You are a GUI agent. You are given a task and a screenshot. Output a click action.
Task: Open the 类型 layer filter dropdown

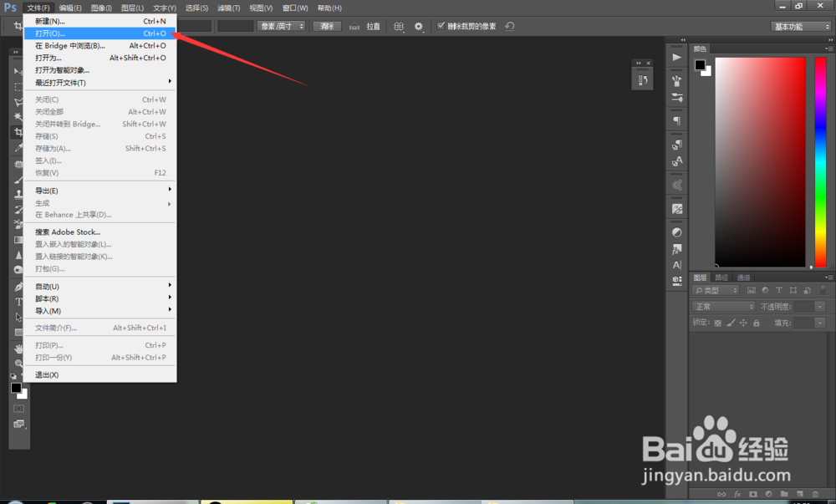(716, 290)
